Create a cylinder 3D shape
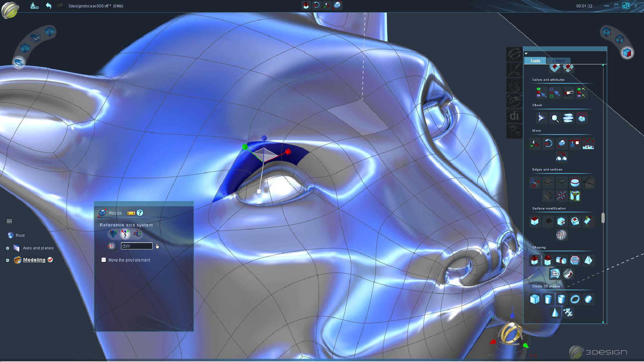This screenshot has height=362, width=644. tap(548, 299)
